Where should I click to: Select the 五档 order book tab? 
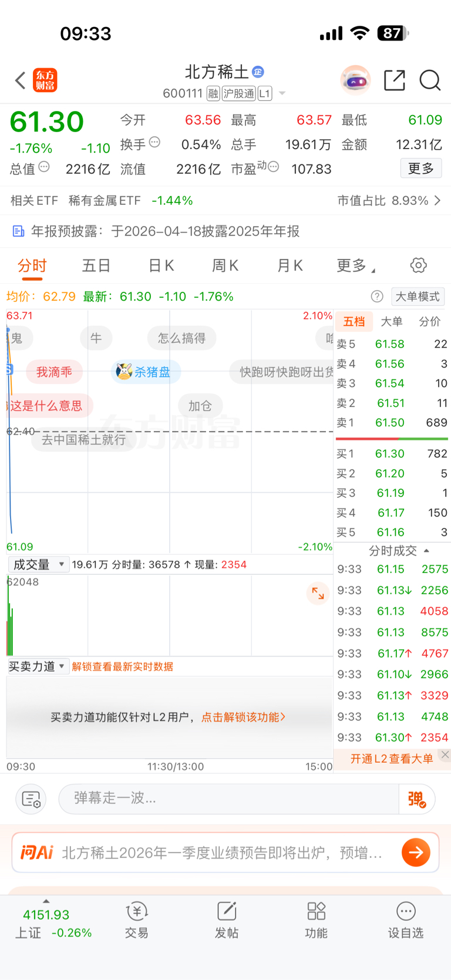[354, 321]
